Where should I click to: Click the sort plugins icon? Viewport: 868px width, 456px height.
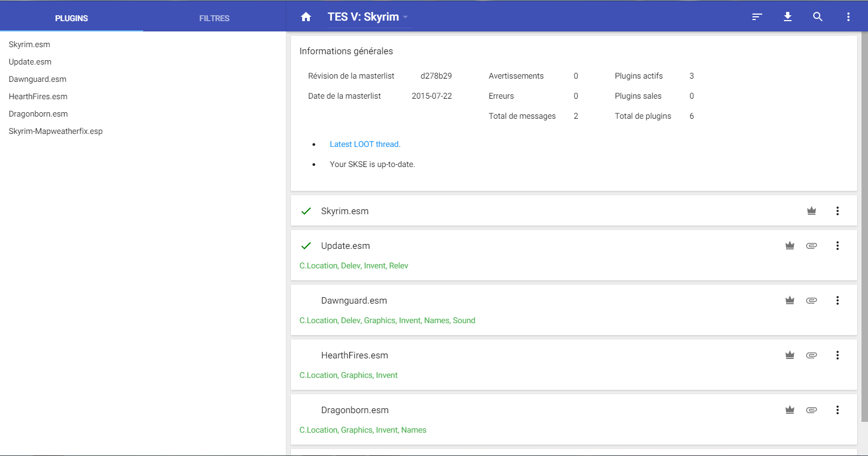(x=757, y=17)
